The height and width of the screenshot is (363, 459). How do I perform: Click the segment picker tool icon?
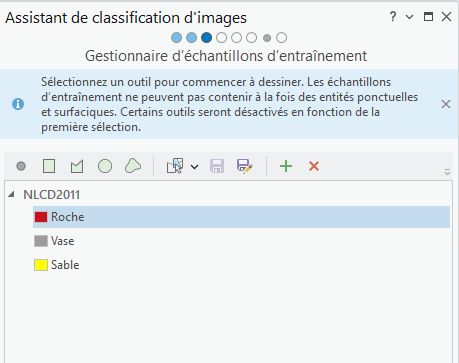tap(175, 166)
